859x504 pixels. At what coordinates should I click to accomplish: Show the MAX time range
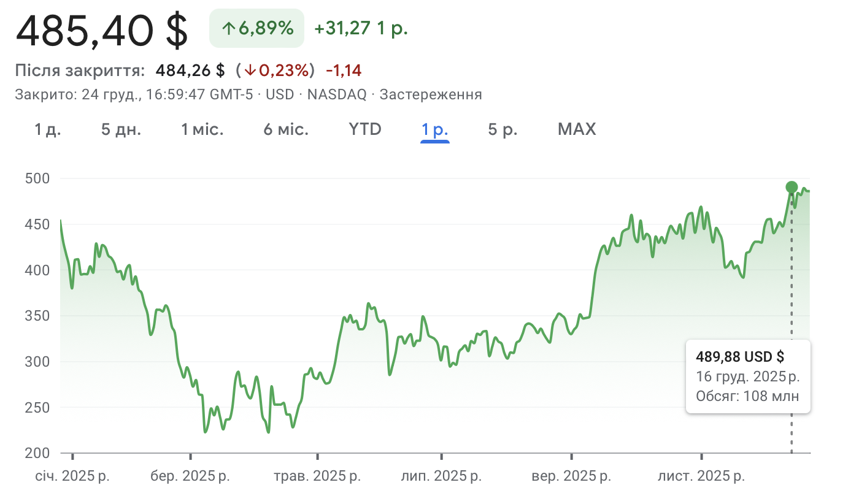[577, 129]
